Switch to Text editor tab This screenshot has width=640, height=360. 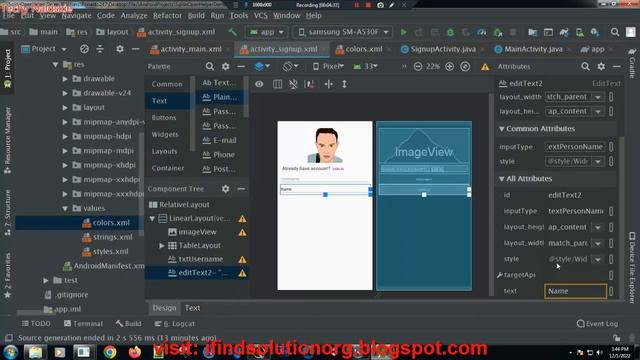[192, 308]
